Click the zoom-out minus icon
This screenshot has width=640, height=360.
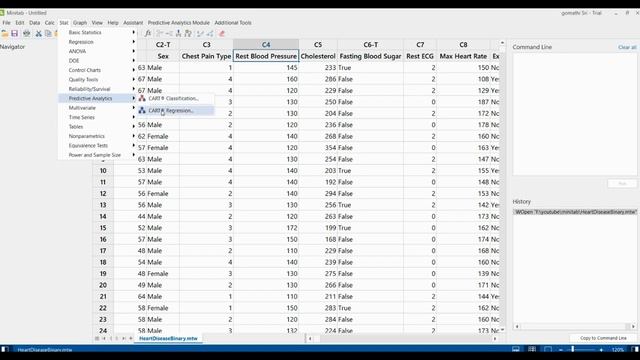tap(561, 350)
